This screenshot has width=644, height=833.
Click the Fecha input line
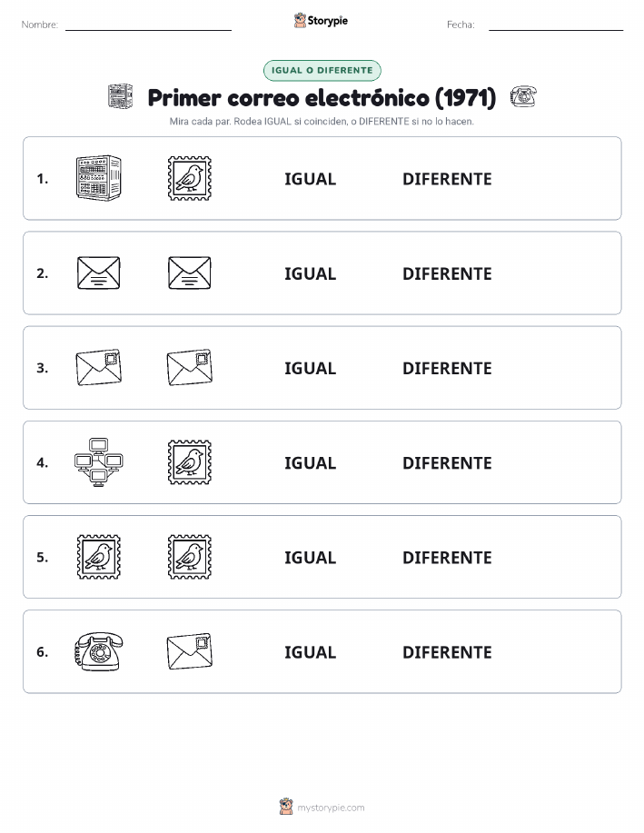pos(556,25)
